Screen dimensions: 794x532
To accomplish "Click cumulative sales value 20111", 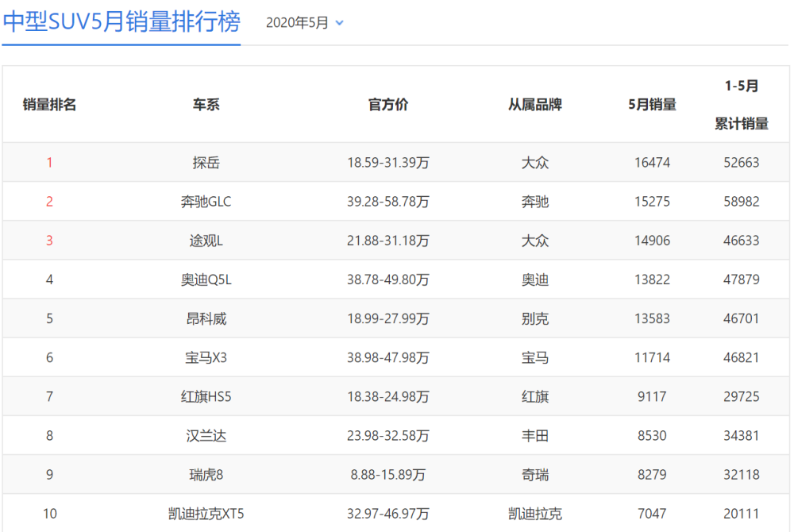I will coord(742,514).
